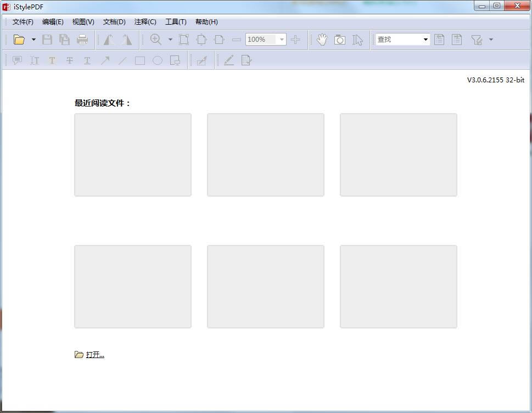This screenshot has width=532, height=413.
Task: Open the 文件(F) menu
Action: [23, 22]
